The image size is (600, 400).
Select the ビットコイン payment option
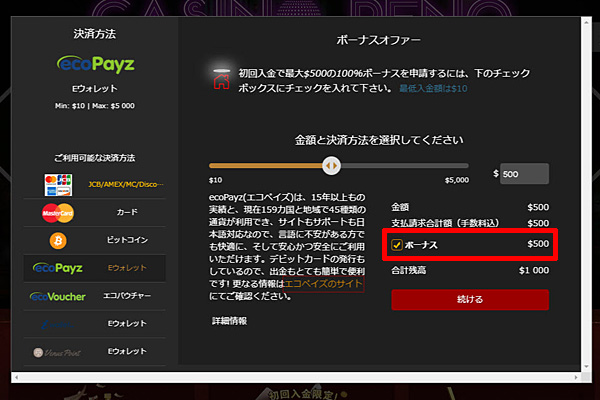coord(127,240)
